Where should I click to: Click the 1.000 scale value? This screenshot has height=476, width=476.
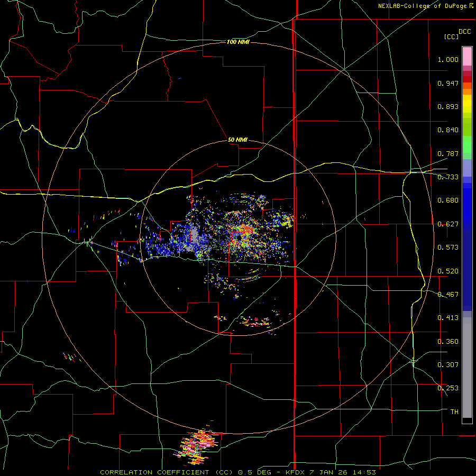[x=448, y=59]
